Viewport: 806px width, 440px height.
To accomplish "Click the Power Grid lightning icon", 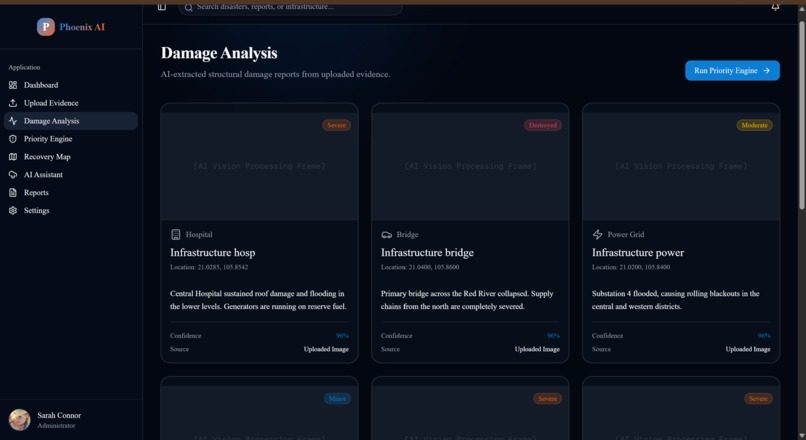I will tap(597, 234).
